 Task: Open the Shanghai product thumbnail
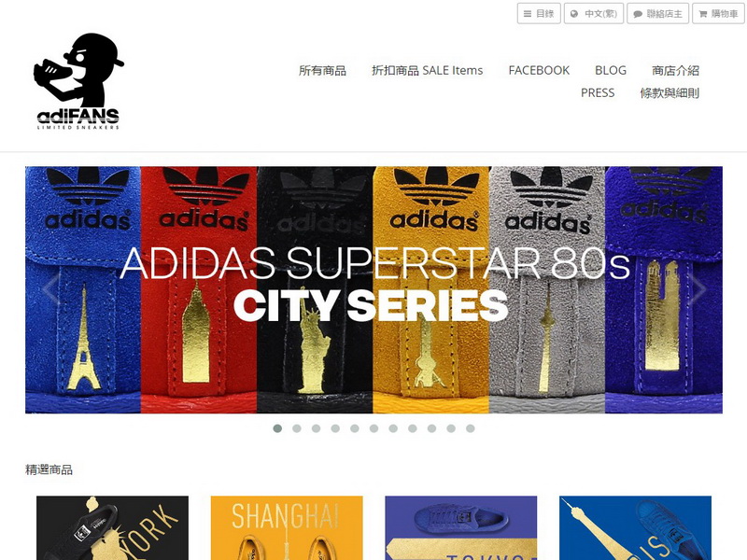coord(287,527)
